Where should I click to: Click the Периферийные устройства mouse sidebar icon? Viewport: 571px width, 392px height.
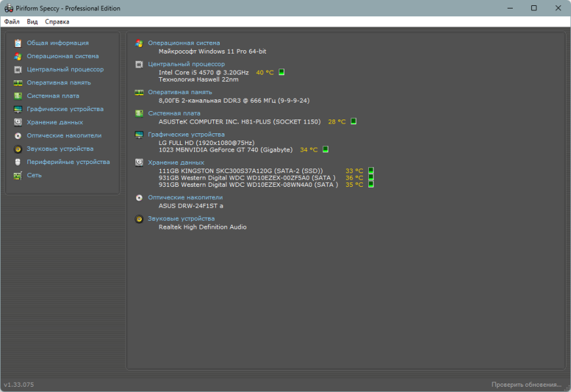18,162
